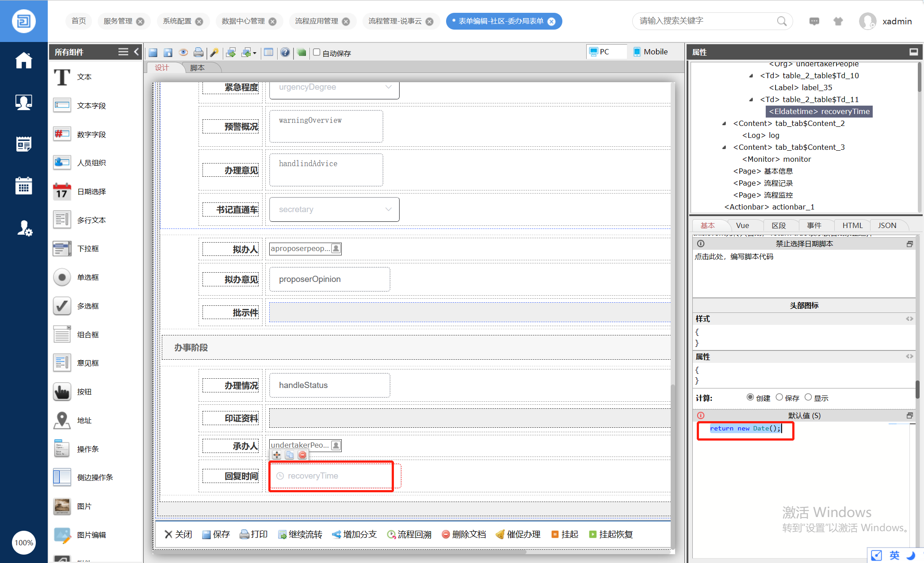
Task: Select the 日期选择 calendar component
Action: click(x=80, y=191)
